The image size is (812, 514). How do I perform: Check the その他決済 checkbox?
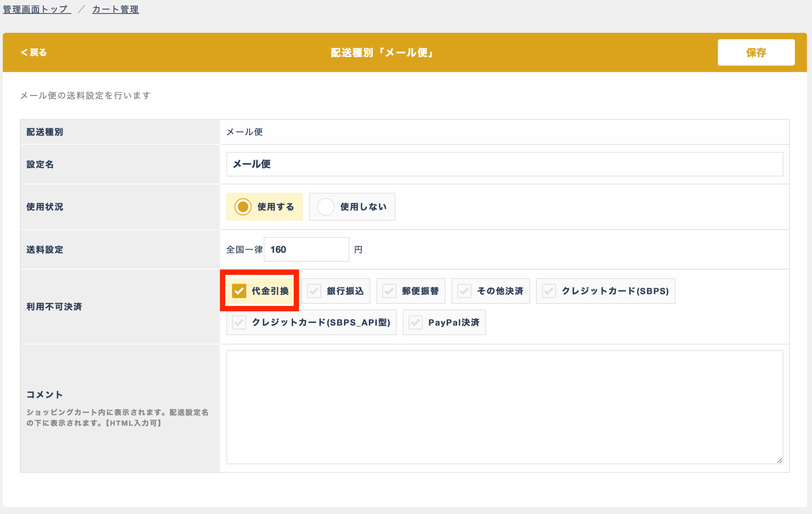[x=490, y=291]
